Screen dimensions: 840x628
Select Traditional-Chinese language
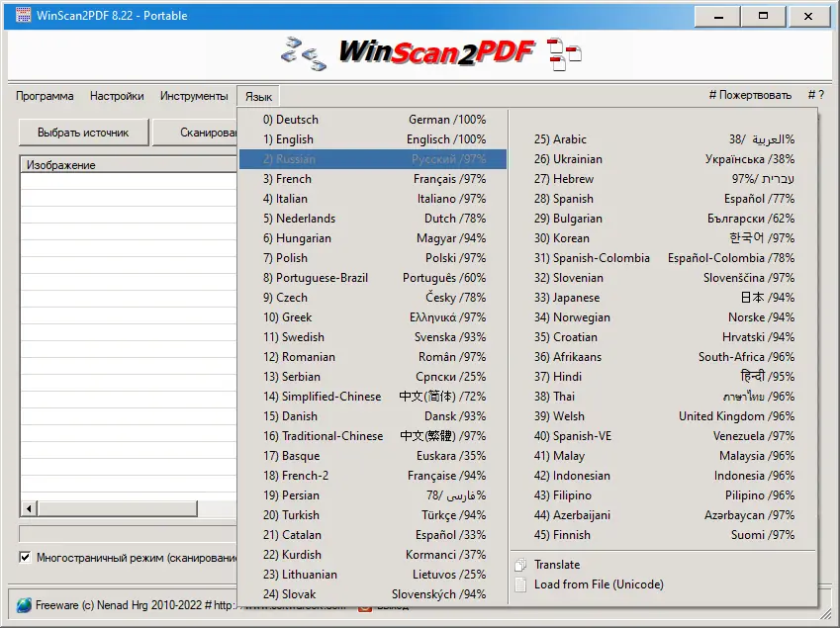373,436
